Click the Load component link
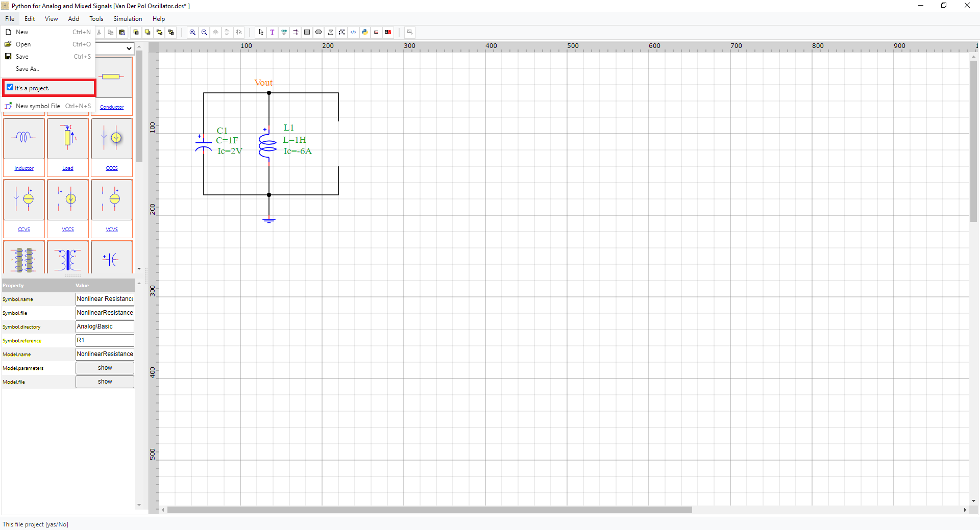 [68, 168]
